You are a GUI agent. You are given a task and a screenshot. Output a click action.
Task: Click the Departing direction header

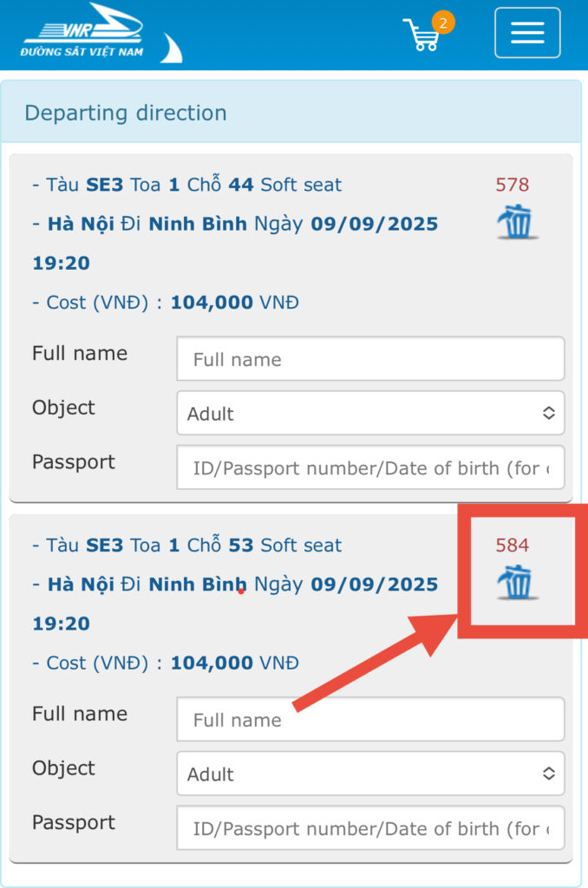[126, 113]
